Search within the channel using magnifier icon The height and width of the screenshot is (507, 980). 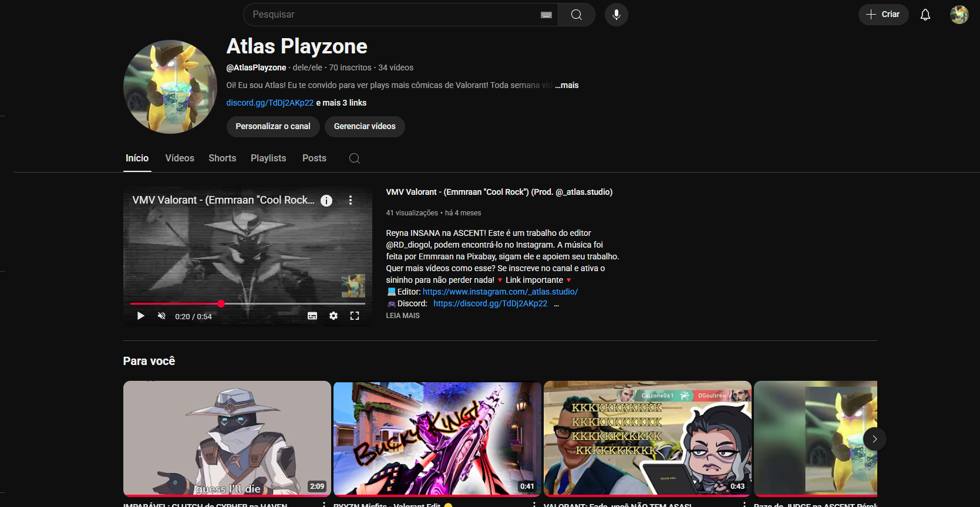[x=355, y=158]
